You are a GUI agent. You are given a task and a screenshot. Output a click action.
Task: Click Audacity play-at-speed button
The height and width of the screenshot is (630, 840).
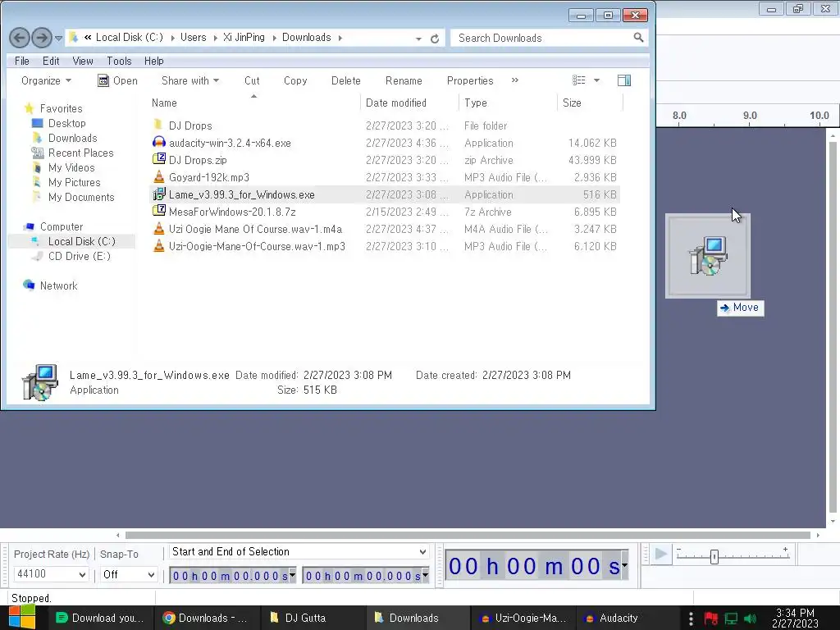click(661, 554)
